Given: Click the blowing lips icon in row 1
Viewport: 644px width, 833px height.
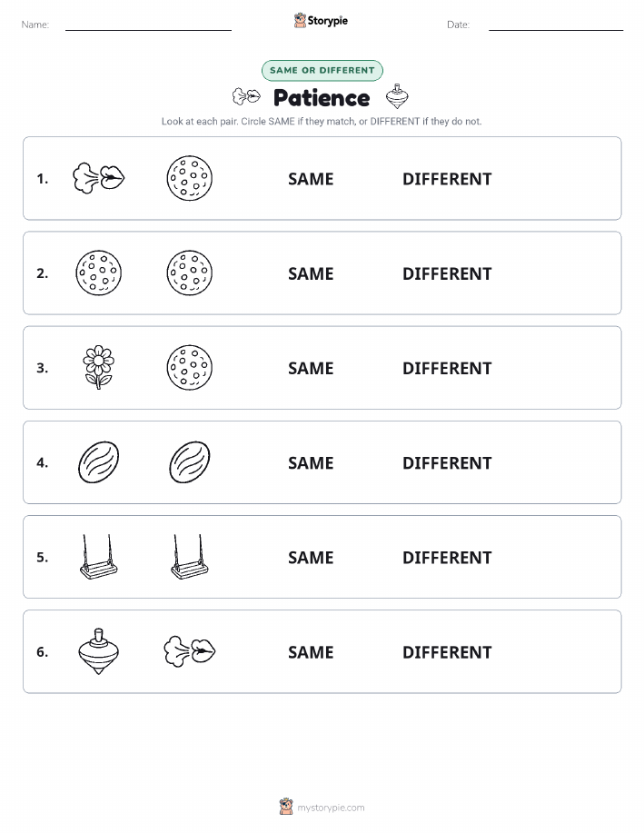Looking at the screenshot, I should (99, 178).
